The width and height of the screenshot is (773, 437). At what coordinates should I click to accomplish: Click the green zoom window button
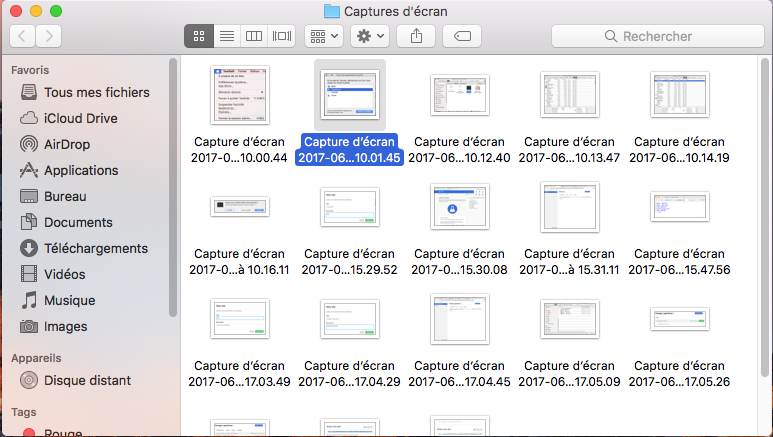click(x=56, y=11)
